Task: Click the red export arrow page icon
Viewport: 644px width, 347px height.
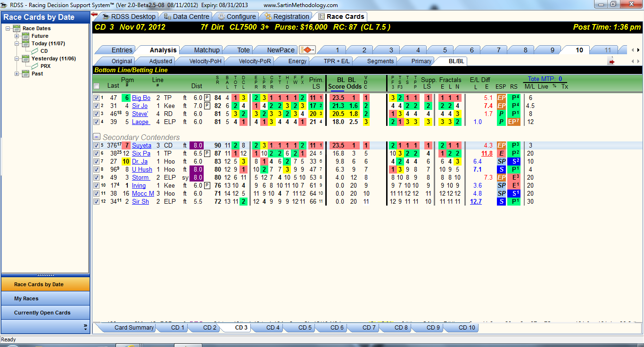Action: 612,61
